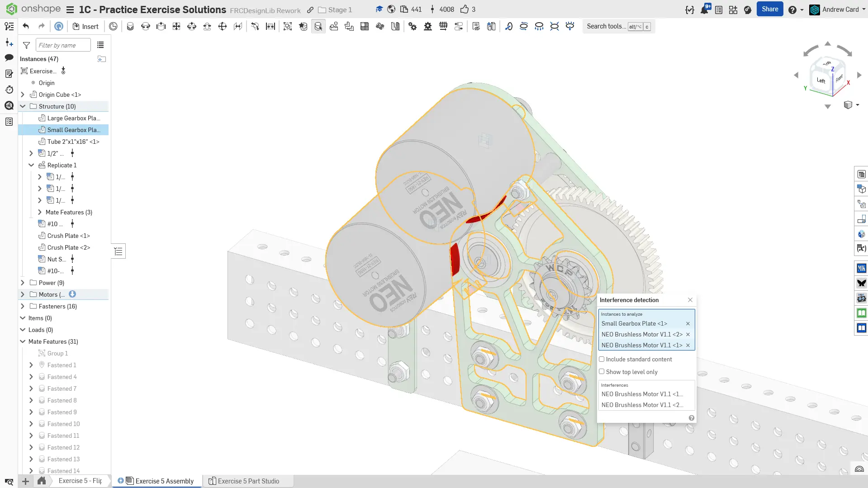Add new tab with plus icon
Viewport: 868px width, 488px height.
(x=26, y=481)
